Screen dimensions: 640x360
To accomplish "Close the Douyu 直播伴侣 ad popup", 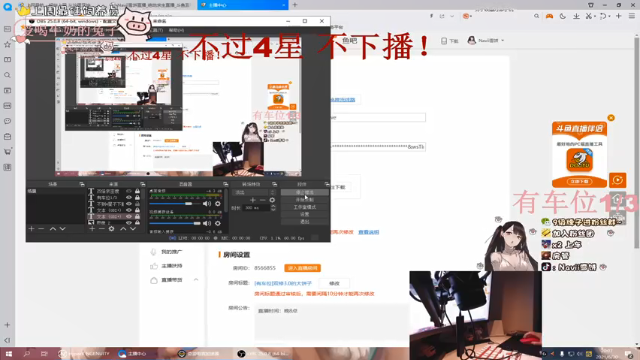I will [x=611, y=118].
